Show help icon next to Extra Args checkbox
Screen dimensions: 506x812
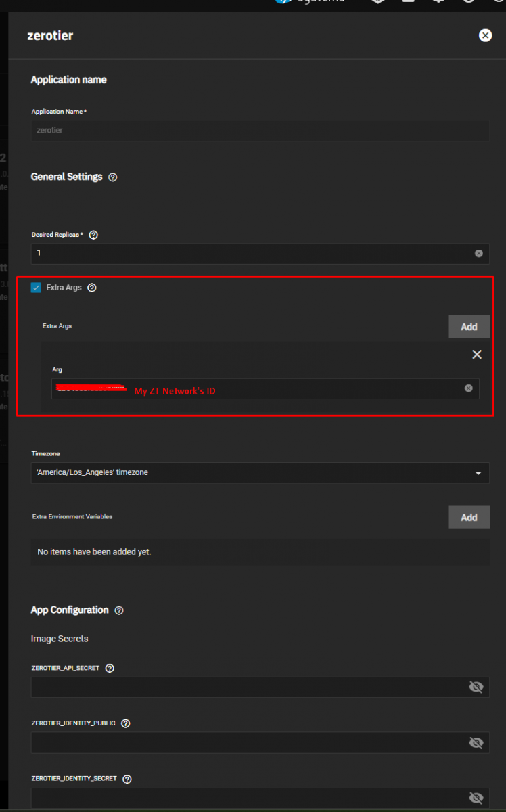click(x=92, y=288)
